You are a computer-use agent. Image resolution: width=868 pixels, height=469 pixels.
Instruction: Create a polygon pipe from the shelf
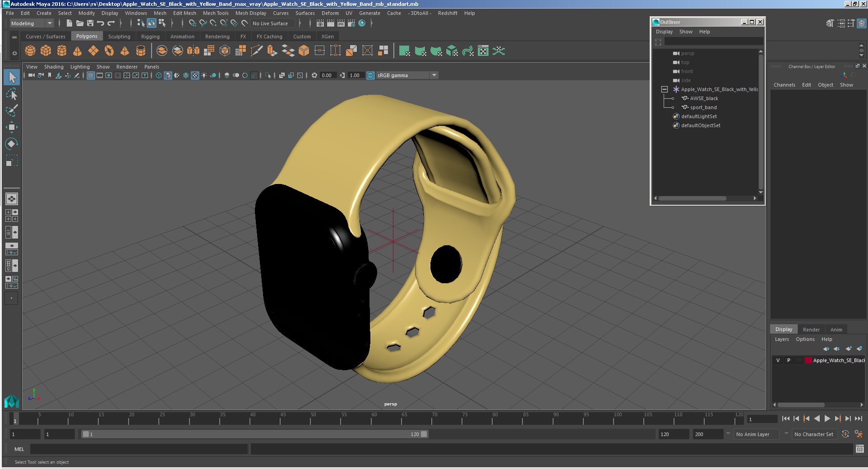click(141, 51)
